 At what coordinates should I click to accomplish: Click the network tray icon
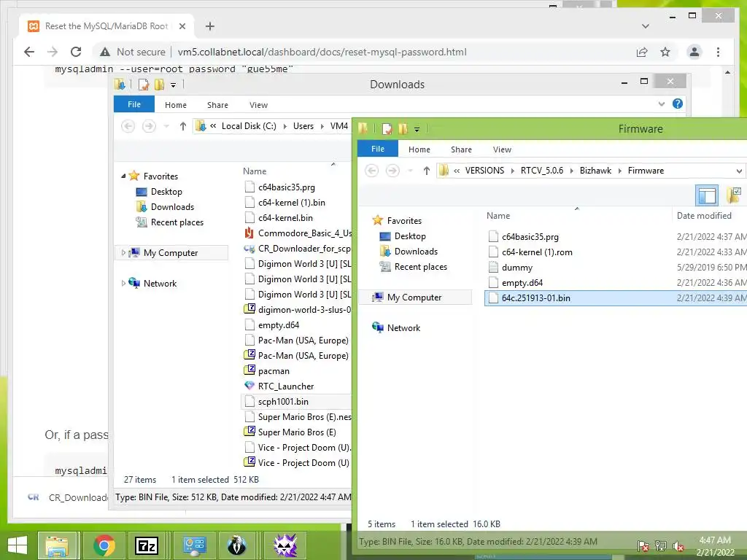661,545
